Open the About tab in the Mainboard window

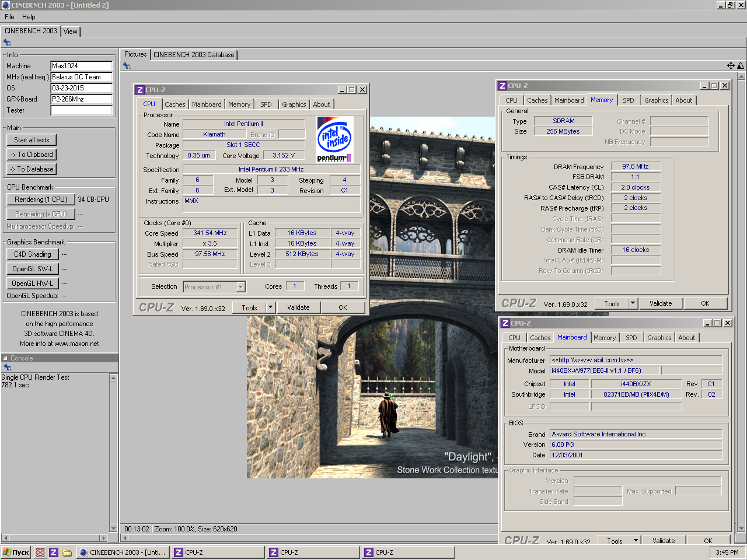(x=687, y=338)
